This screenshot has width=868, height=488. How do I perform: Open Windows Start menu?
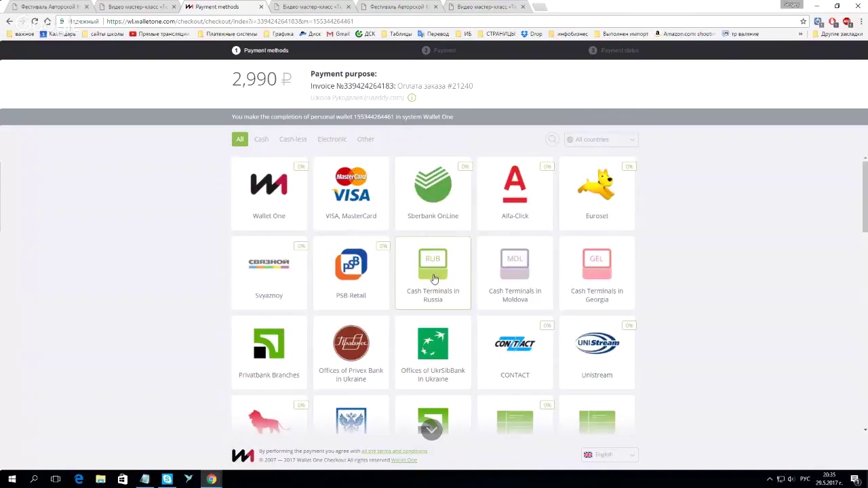pyautogui.click(x=12, y=479)
